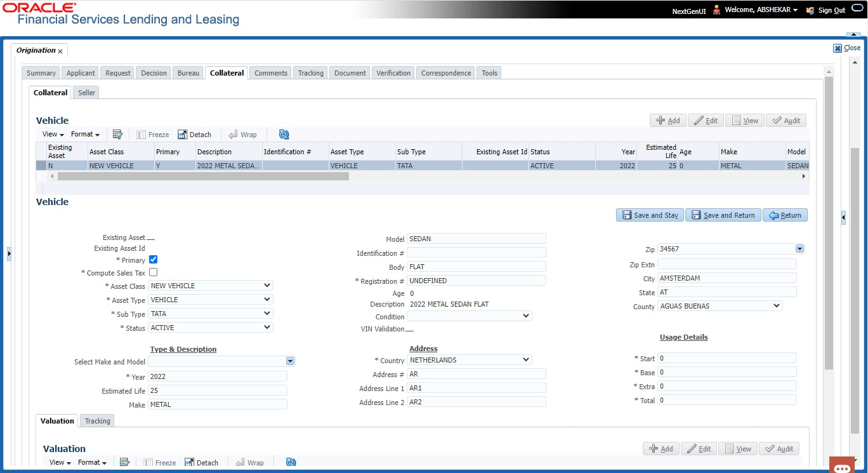Click the inner vertical scrollbar thumb

point(829,223)
